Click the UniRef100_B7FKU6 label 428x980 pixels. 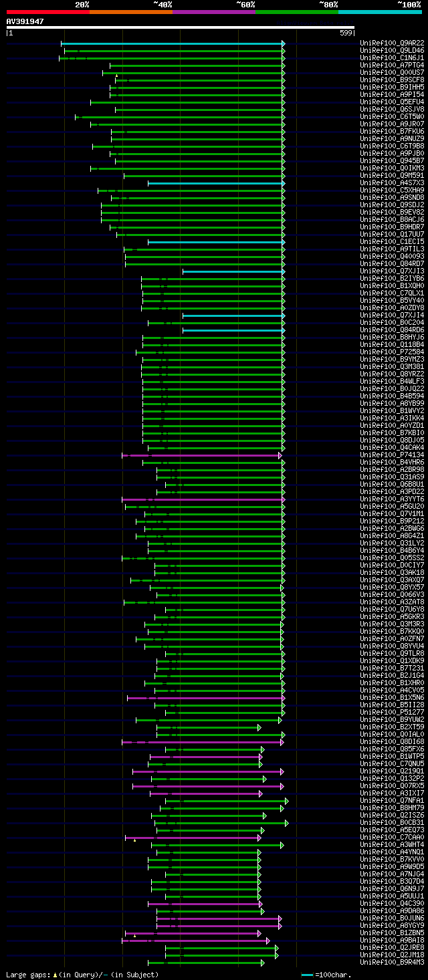[392, 131]
